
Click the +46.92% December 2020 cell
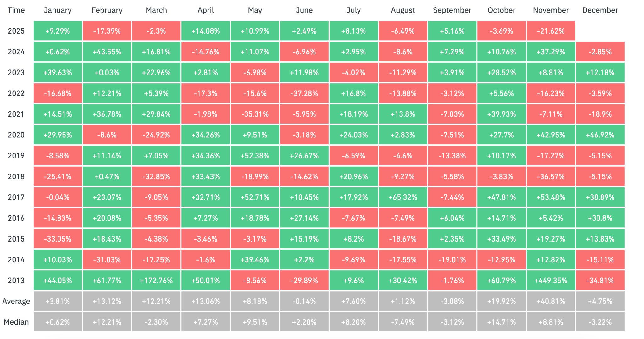[600, 135]
